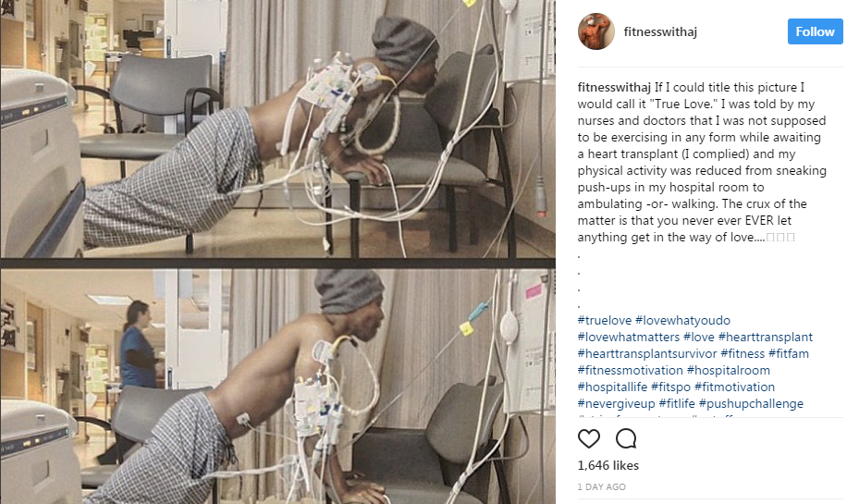Open fitnesswithaj username at the caption start

click(x=614, y=88)
